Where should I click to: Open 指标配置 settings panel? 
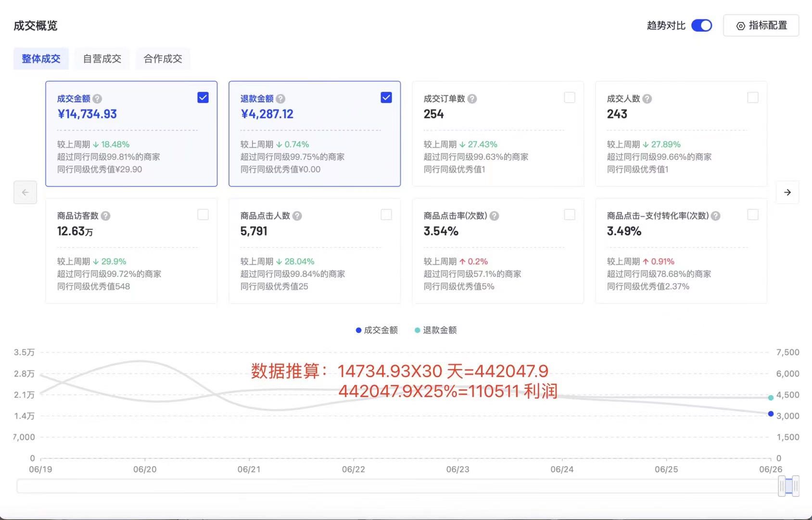pos(761,26)
